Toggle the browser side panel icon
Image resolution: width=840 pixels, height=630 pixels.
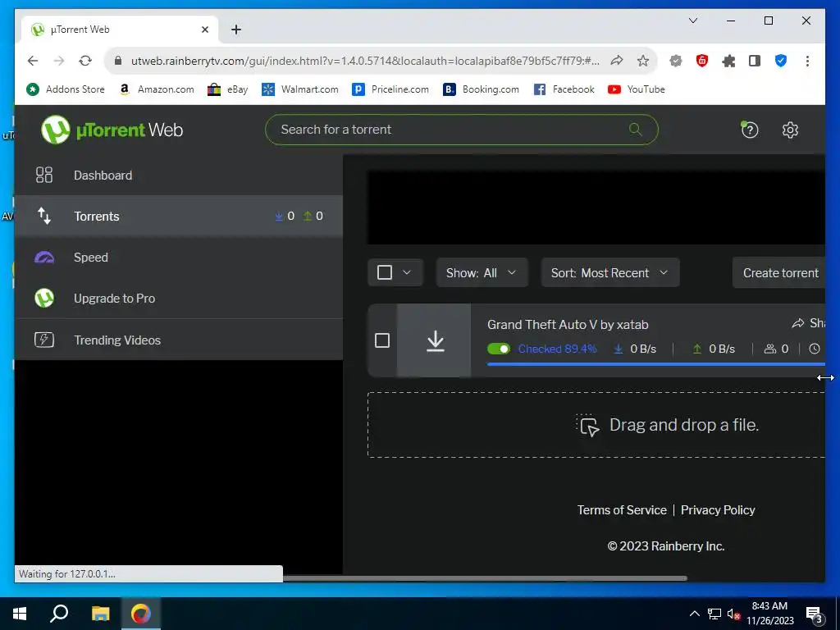(755, 61)
